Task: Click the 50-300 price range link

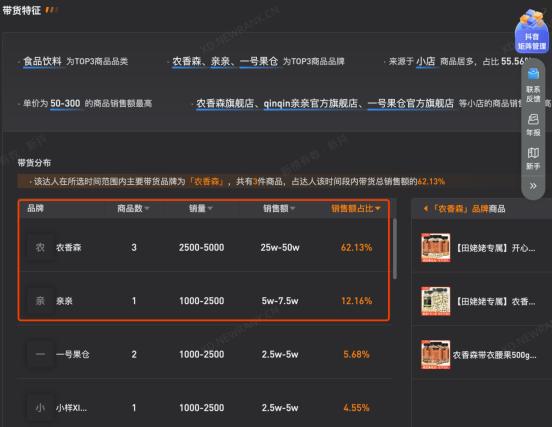Action: click(65, 103)
